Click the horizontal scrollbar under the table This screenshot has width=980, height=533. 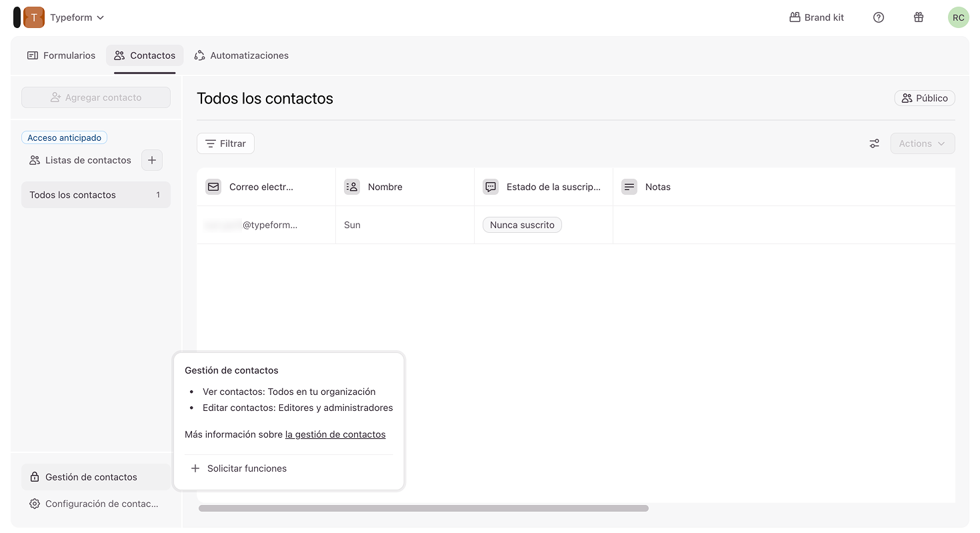coord(423,508)
